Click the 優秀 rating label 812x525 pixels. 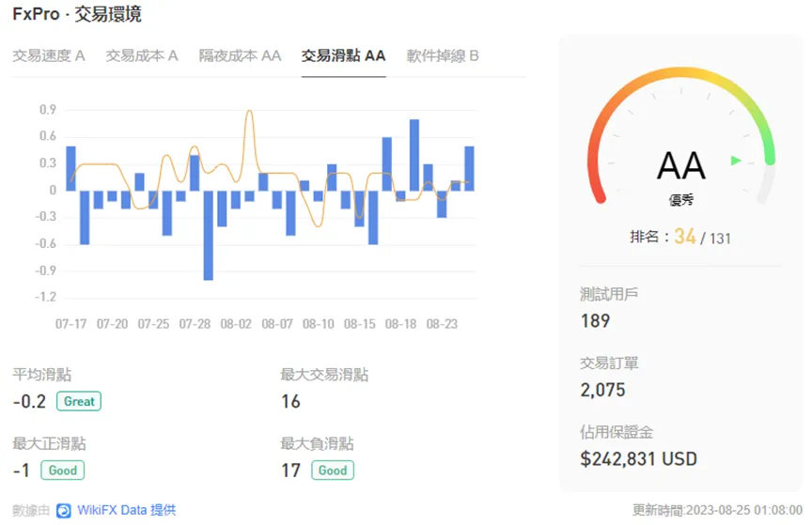tap(681, 200)
